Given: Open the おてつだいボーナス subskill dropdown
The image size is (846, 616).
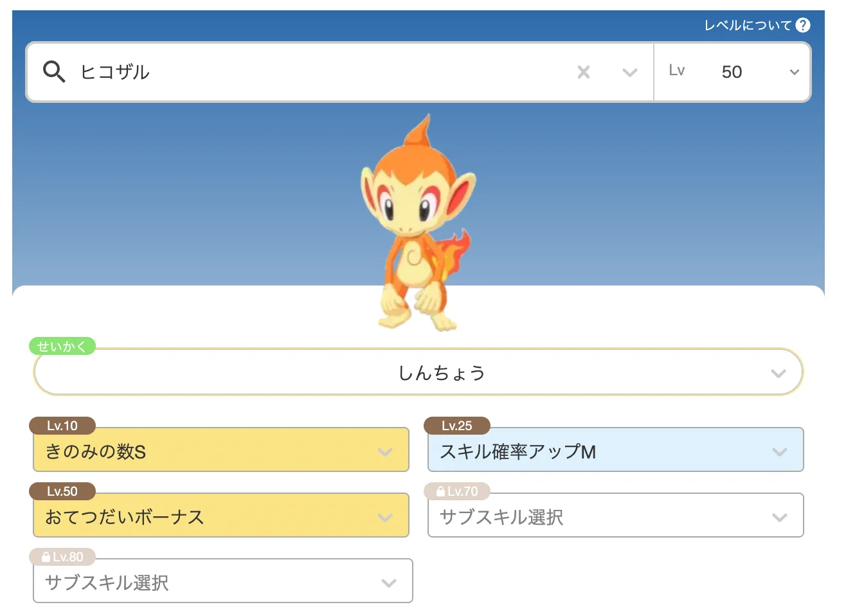Looking at the screenshot, I should (x=221, y=516).
